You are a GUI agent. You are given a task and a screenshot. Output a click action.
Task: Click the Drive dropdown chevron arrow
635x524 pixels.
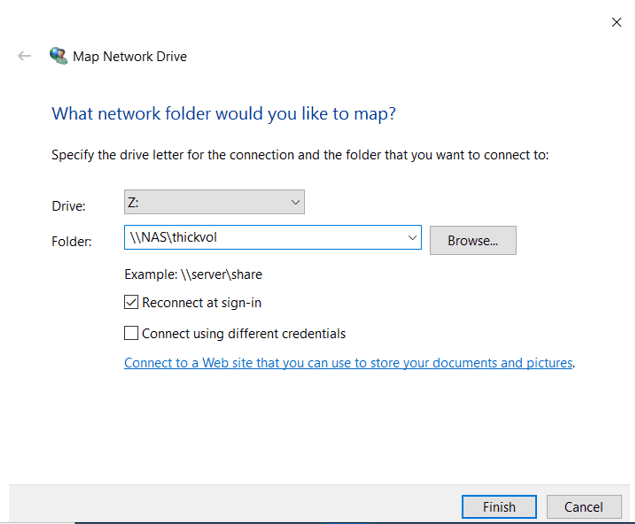click(x=295, y=202)
